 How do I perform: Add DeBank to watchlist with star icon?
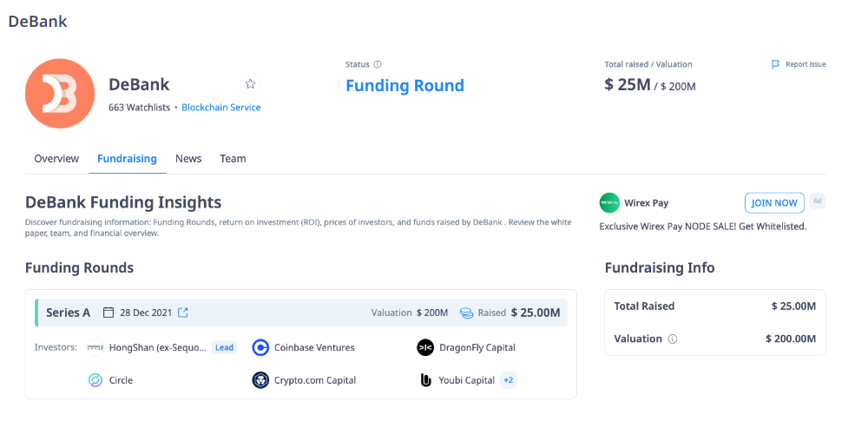coord(250,84)
